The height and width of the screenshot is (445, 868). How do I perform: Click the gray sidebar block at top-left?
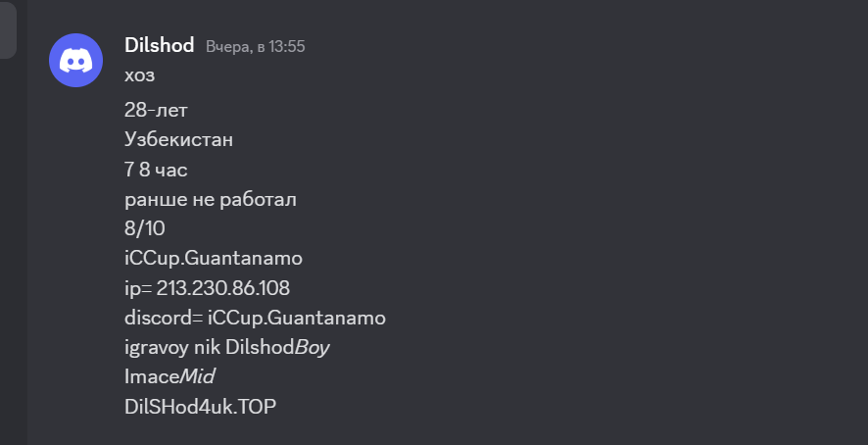[8, 29]
